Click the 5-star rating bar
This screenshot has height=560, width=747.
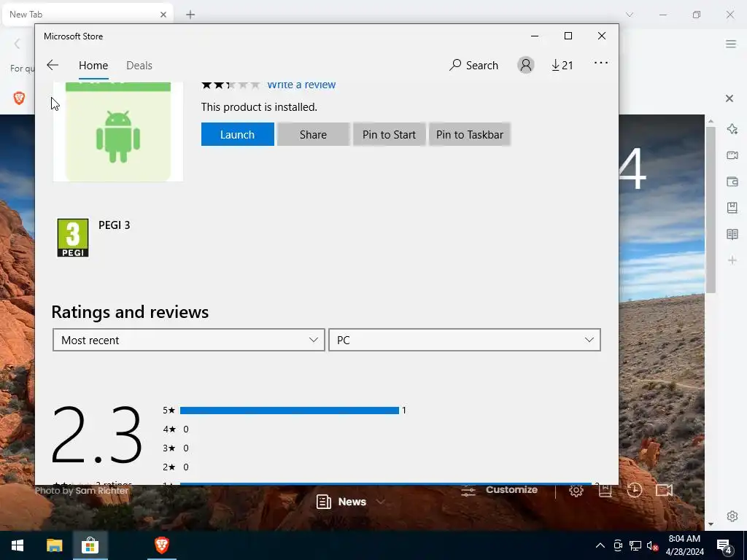(289, 411)
